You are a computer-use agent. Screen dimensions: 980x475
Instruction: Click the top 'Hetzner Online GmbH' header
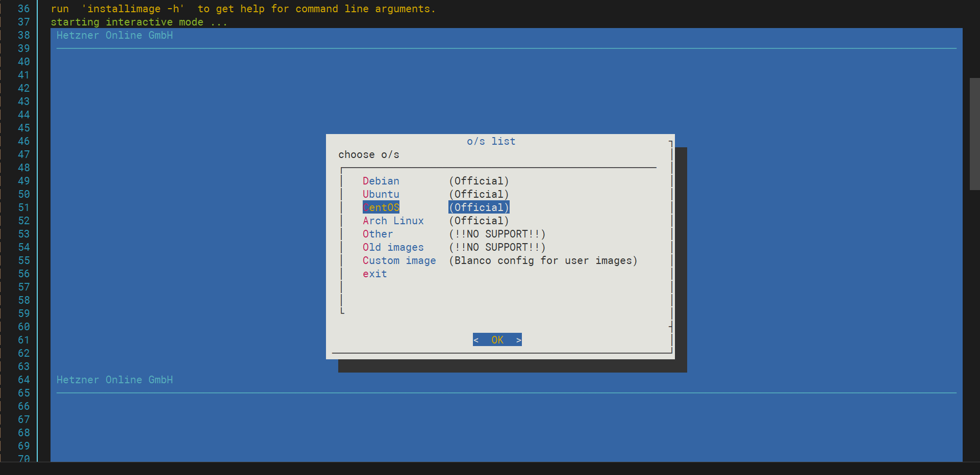pyautogui.click(x=115, y=35)
